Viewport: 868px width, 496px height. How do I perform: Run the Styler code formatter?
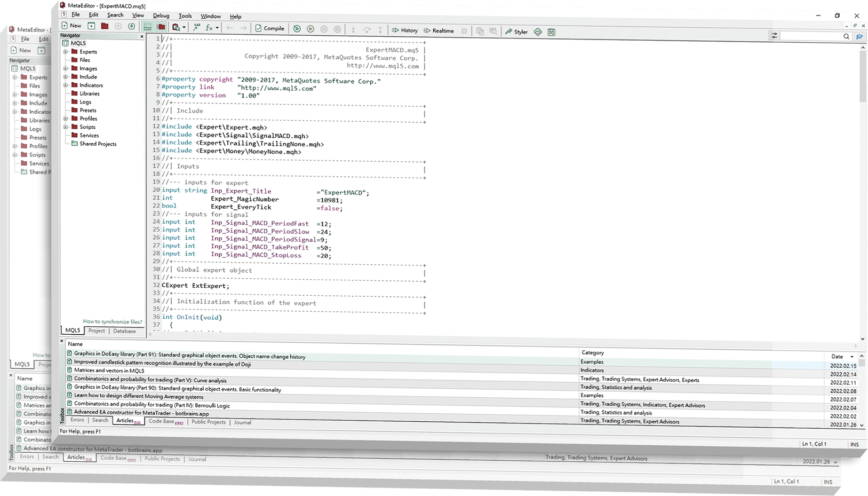pos(516,32)
